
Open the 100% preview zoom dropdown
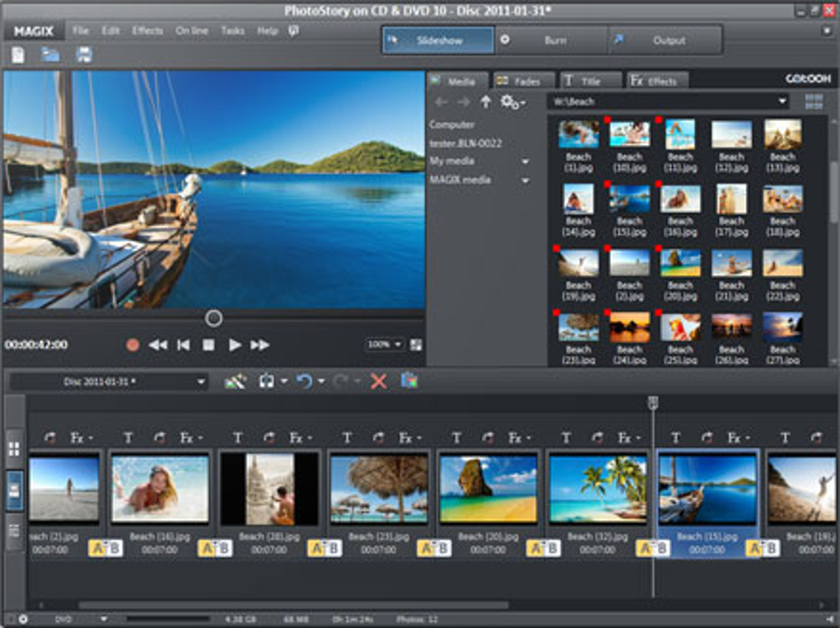(385, 344)
